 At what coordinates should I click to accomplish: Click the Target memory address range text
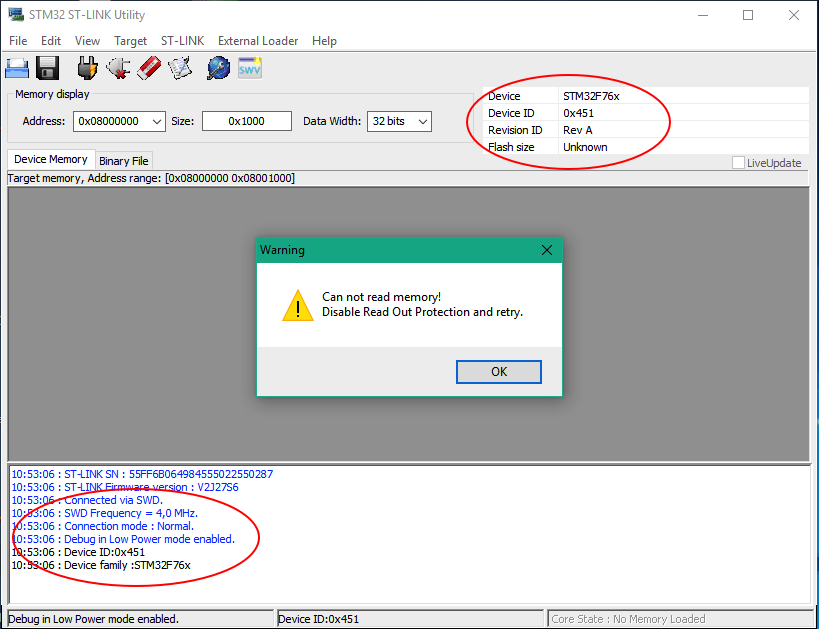[151, 179]
